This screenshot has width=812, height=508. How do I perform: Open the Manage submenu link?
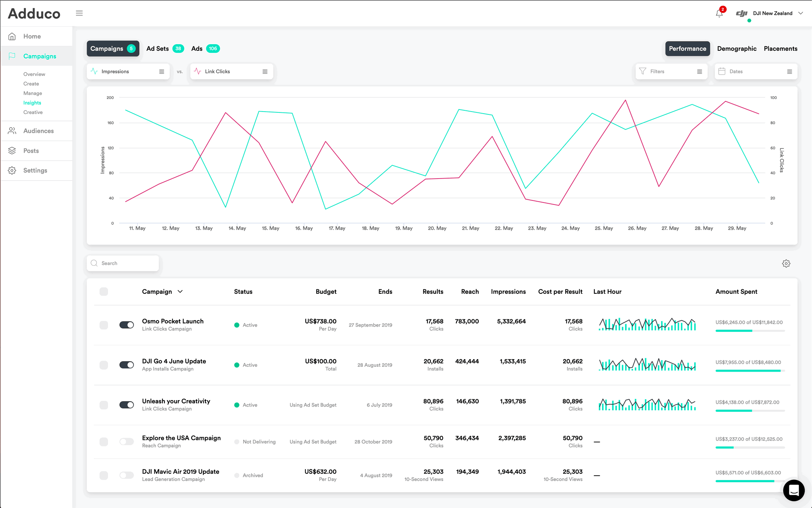[x=32, y=93]
